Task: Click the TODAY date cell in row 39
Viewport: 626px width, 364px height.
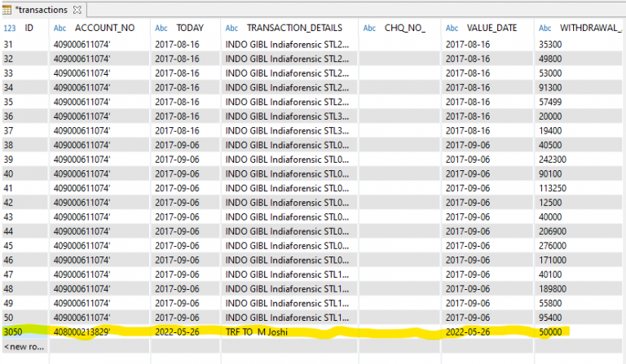Action: pyautogui.click(x=185, y=160)
